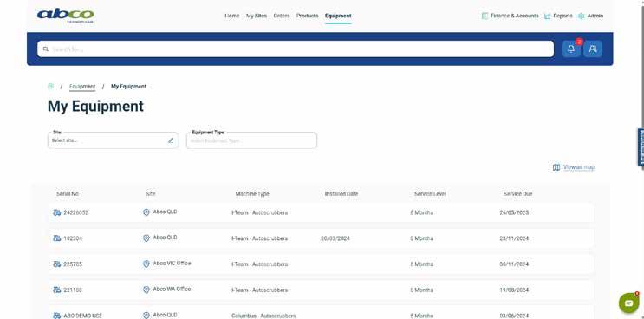The width and height of the screenshot is (644, 319).
Task: Open the Home menu
Action: coord(231,16)
